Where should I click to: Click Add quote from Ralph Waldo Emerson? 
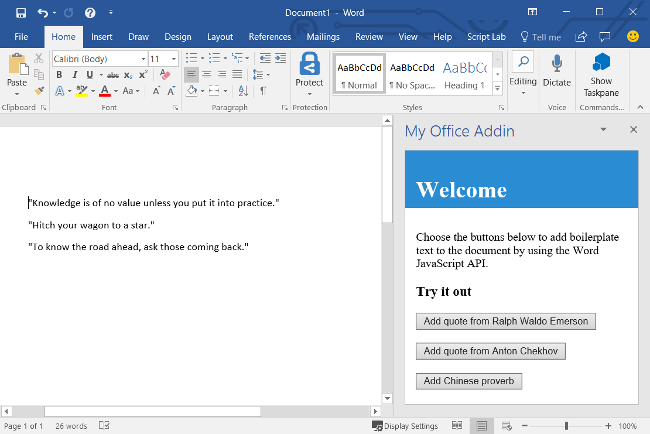pos(506,321)
